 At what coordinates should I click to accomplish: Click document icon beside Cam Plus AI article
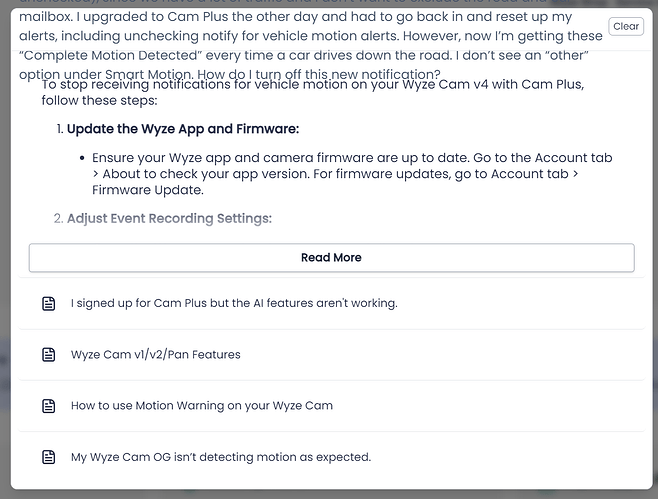49,303
